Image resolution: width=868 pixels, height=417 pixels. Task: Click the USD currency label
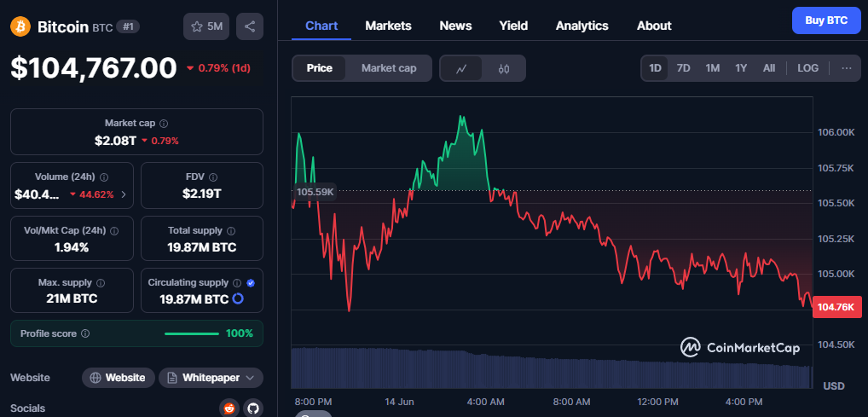(834, 385)
